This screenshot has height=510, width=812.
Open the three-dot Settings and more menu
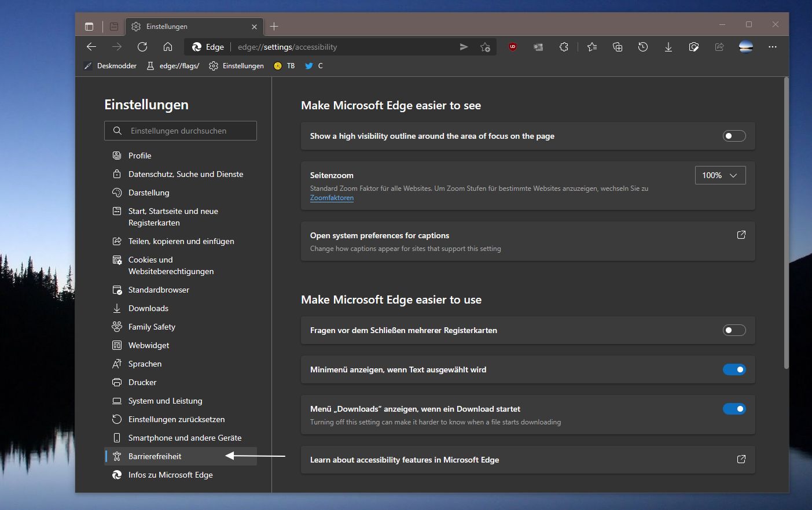point(773,47)
